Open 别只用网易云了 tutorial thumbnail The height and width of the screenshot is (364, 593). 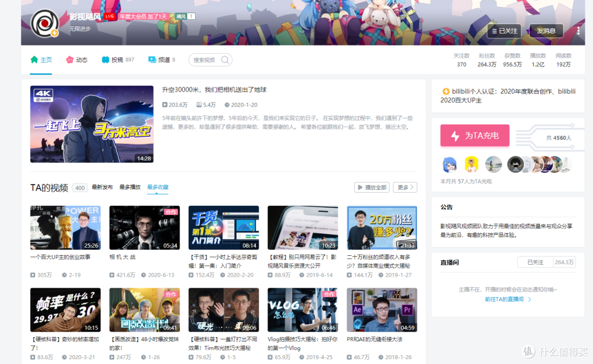coord(303,227)
